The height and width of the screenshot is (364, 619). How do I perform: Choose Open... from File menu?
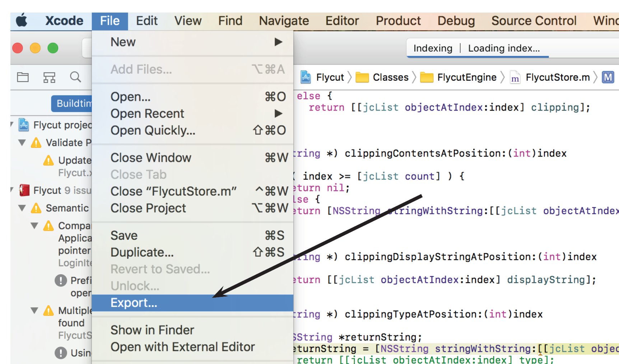click(x=192, y=97)
